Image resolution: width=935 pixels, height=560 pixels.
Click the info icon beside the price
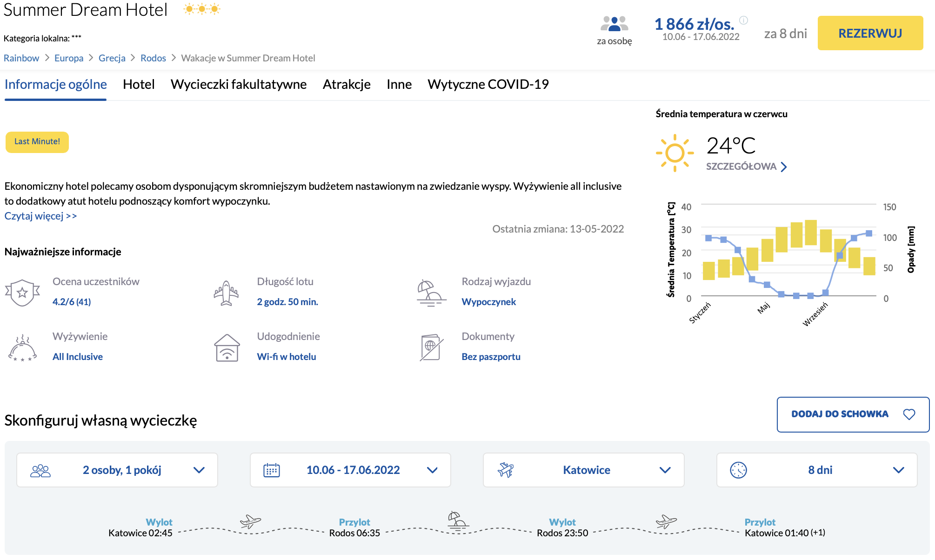[744, 20]
